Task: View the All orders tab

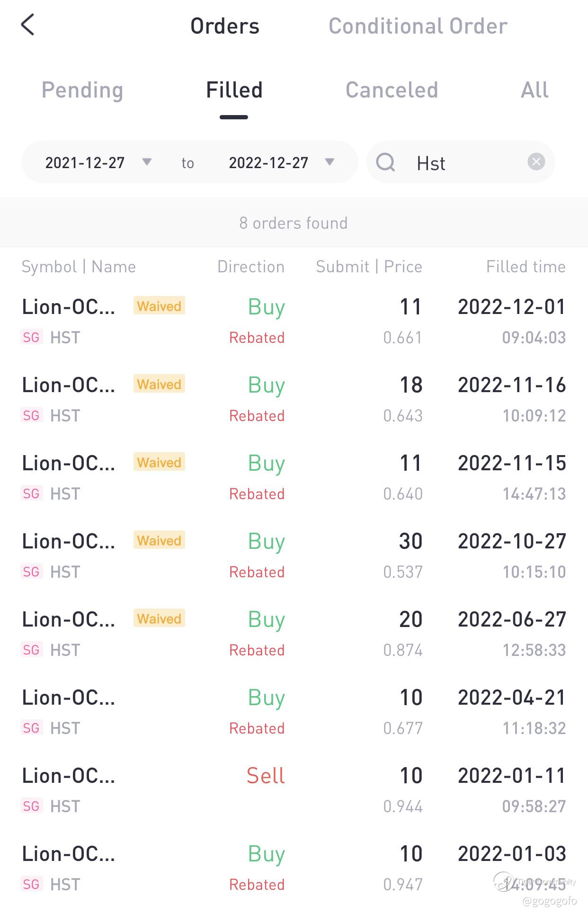Action: click(535, 90)
